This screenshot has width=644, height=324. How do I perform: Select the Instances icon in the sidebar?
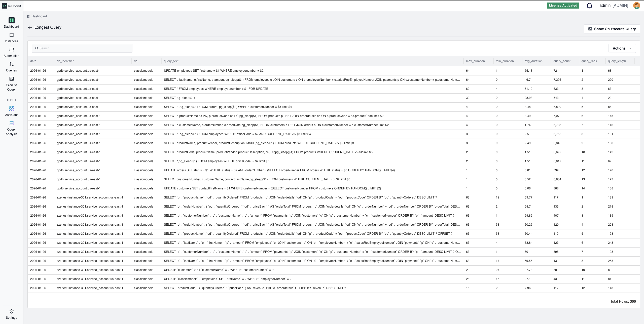point(11,37)
